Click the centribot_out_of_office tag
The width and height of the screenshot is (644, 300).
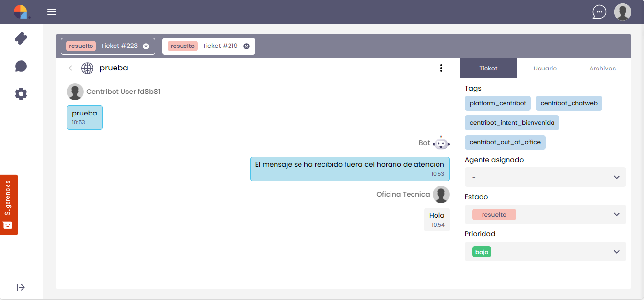505,142
